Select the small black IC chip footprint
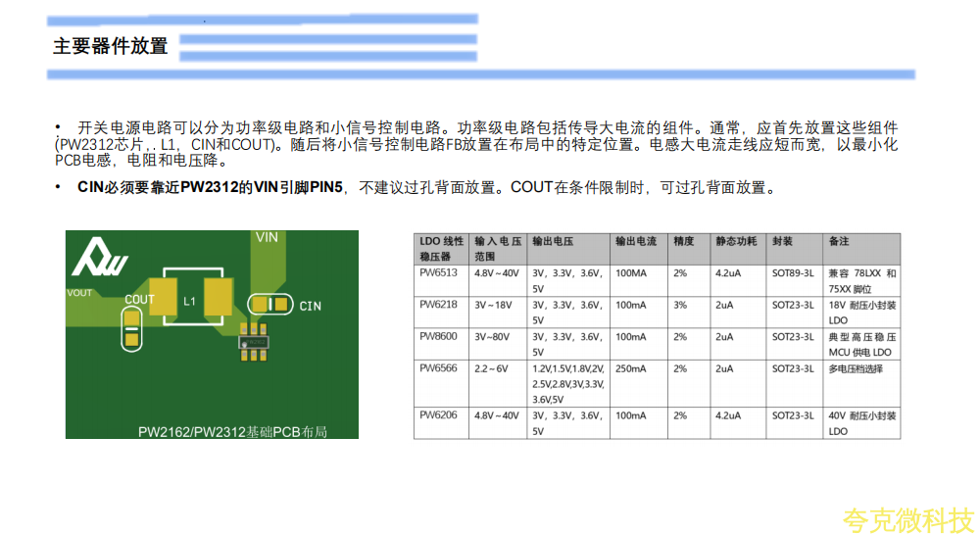Viewport: 980px width, 534px height. [254, 343]
